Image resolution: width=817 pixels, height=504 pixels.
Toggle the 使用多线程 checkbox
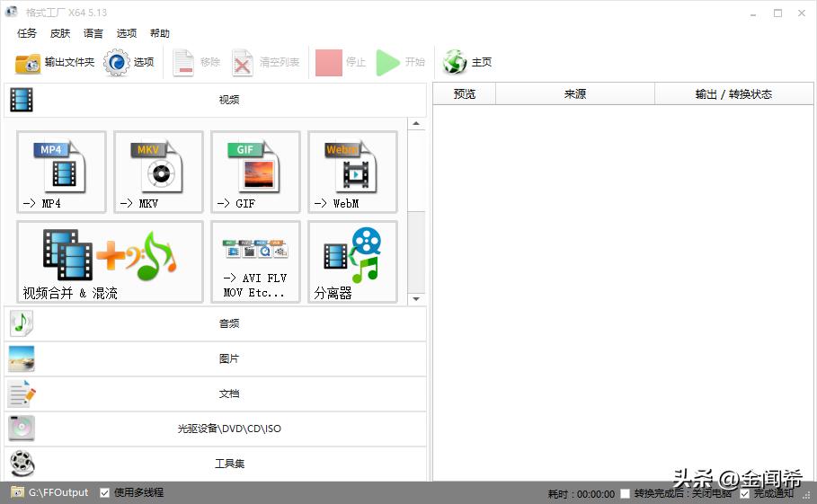pos(105,492)
